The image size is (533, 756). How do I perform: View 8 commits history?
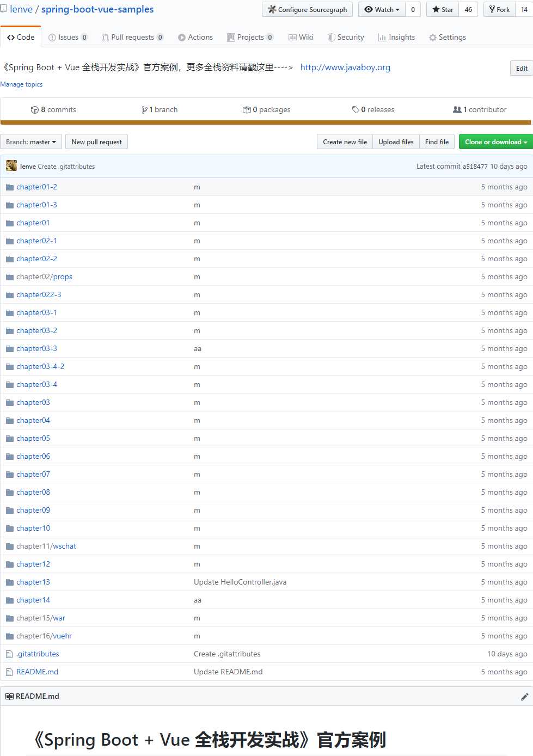(53, 109)
